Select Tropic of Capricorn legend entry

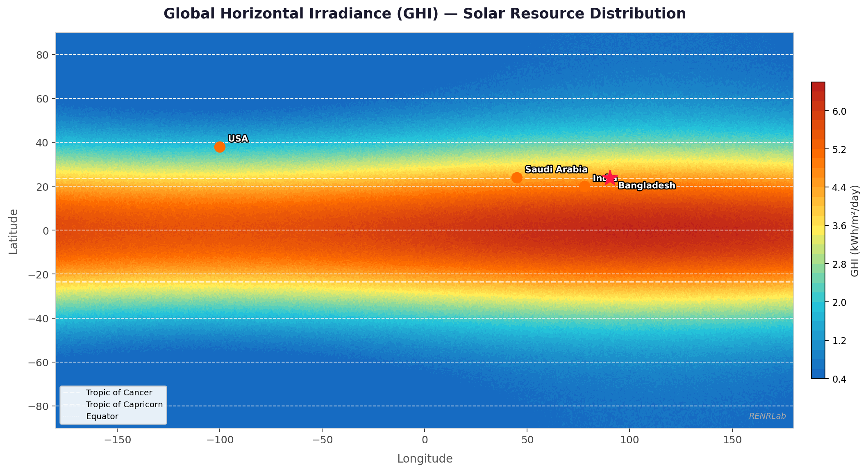coord(114,404)
